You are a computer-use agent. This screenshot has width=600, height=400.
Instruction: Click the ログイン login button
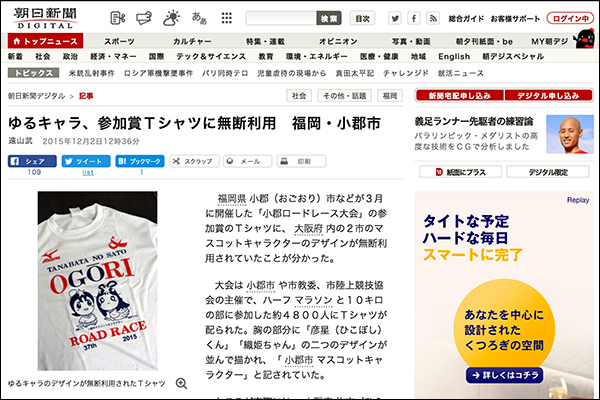click(x=571, y=18)
